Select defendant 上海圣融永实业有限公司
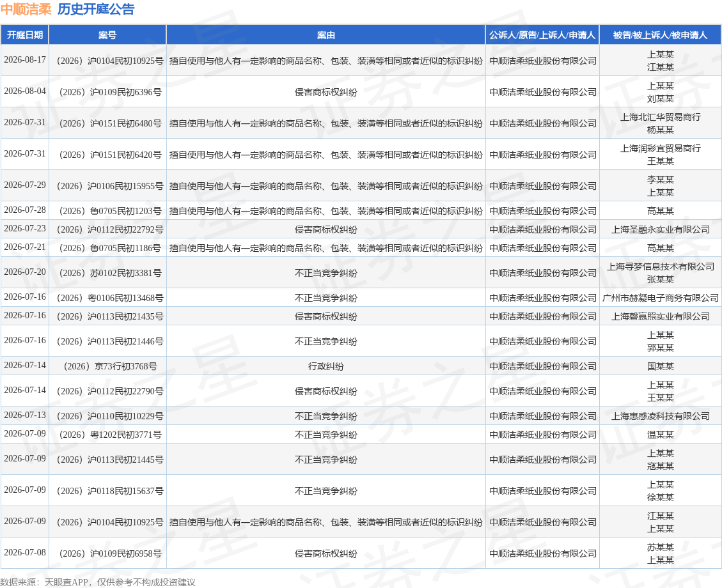This screenshot has width=722, height=588. (x=661, y=229)
